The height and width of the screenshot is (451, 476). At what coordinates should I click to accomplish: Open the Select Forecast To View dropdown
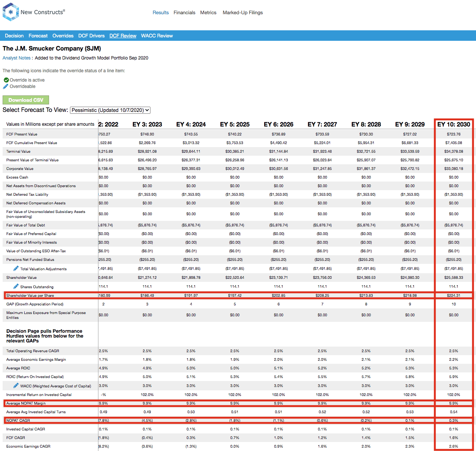tap(110, 110)
